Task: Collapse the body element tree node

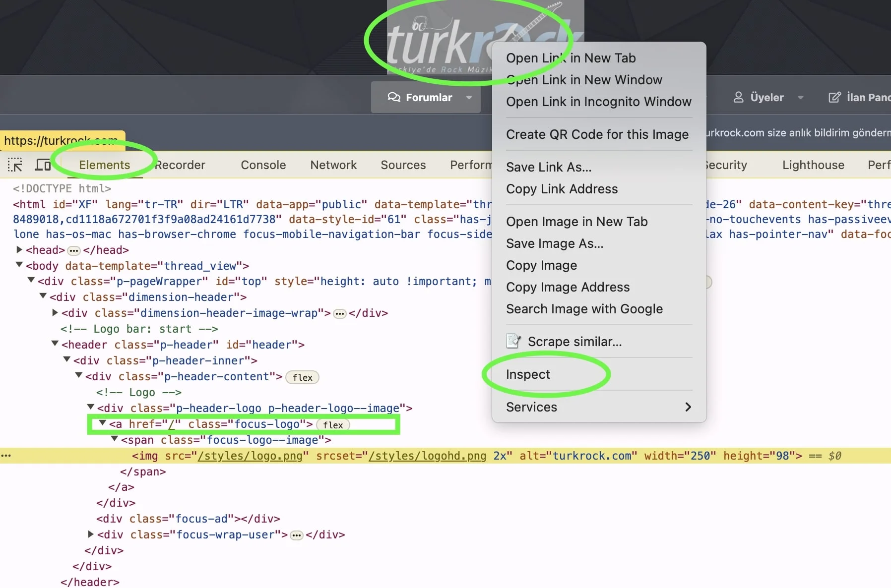Action: click(19, 265)
